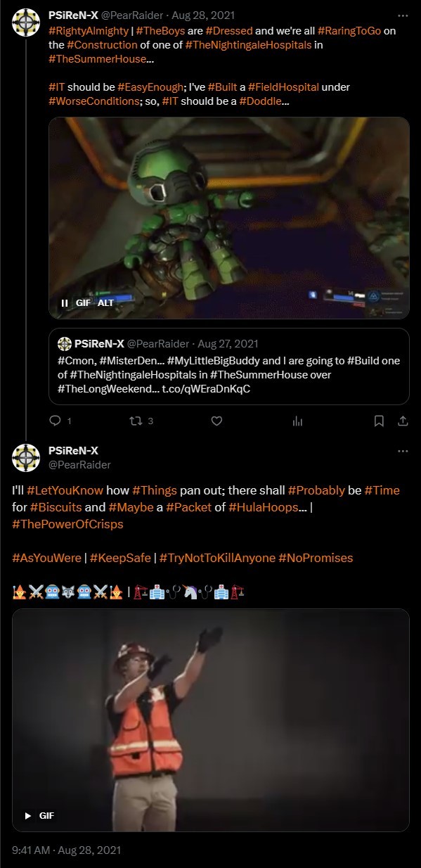Click the 9:41 AM · Aug 28, 2021 timestamp

[67, 850]
